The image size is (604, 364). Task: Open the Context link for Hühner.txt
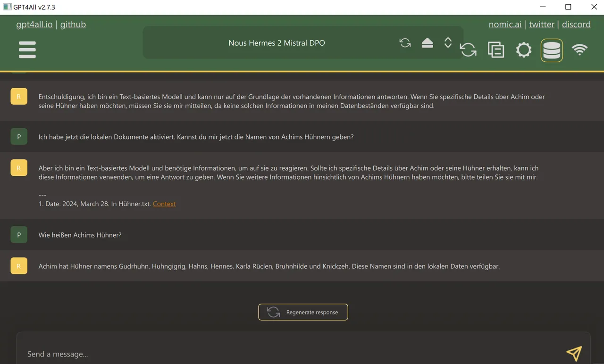pyautogui.click(x=164, y=204)
